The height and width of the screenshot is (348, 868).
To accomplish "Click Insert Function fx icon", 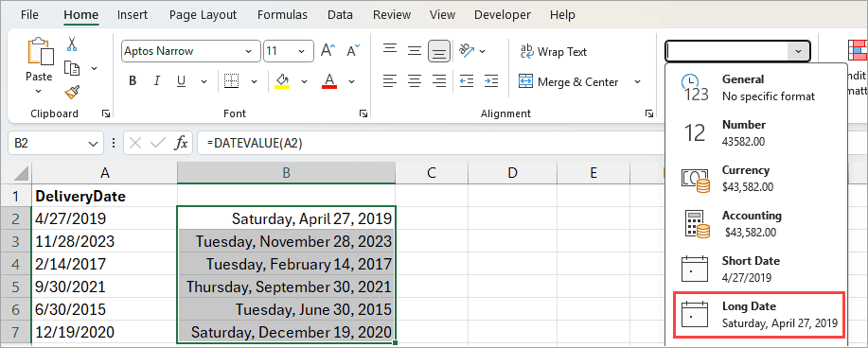I will coord(181,144).
